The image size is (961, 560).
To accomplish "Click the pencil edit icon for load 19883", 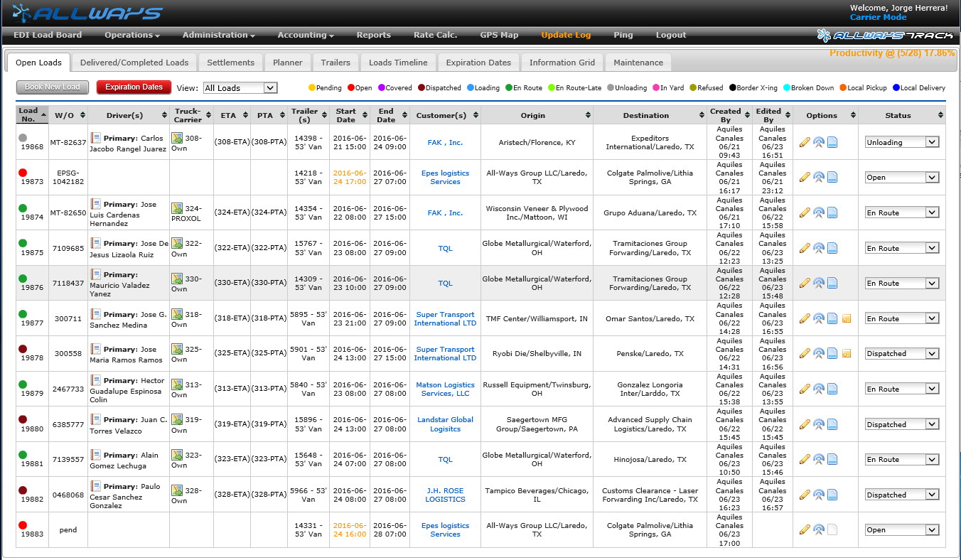I will point(805,529).
